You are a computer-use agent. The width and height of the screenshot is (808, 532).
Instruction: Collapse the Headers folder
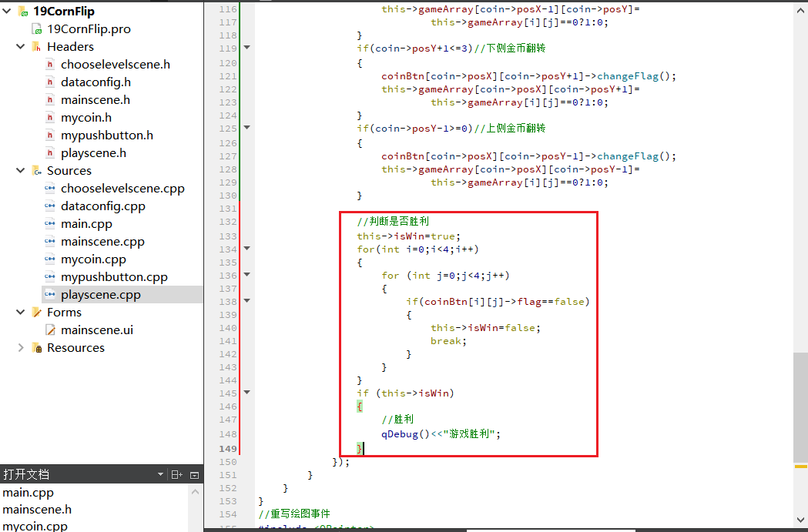(20, 46)
